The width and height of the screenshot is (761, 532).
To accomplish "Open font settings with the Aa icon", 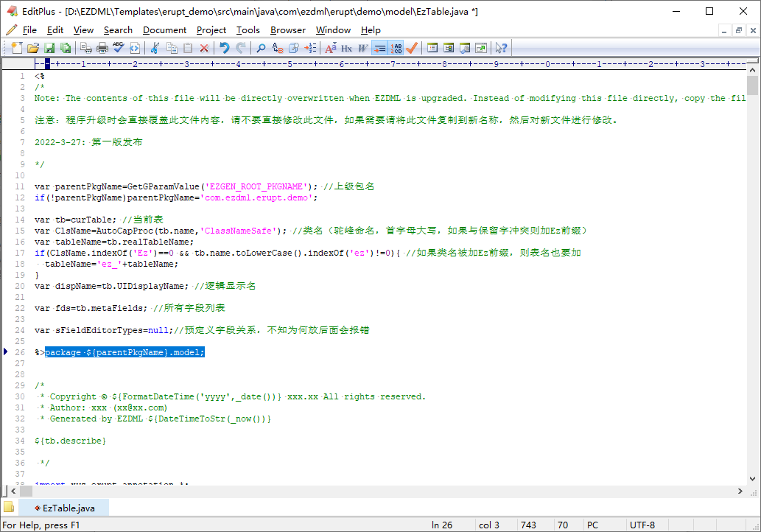I will (331, 48).
